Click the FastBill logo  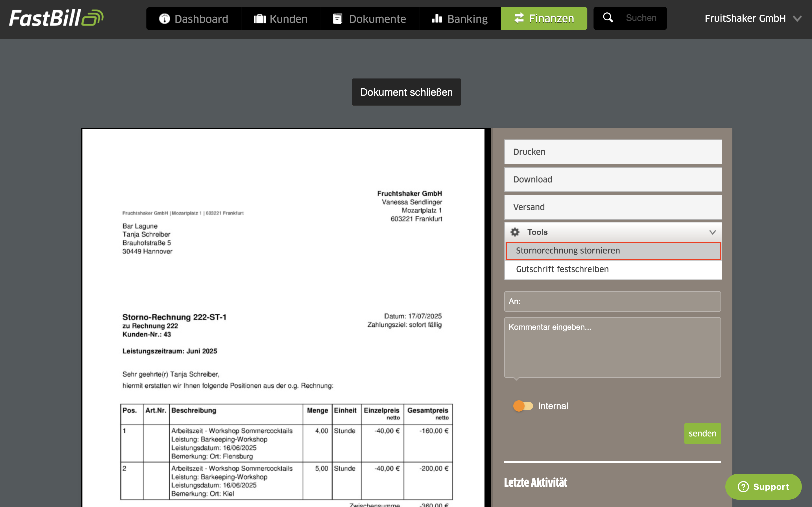(x=56, y=18)
